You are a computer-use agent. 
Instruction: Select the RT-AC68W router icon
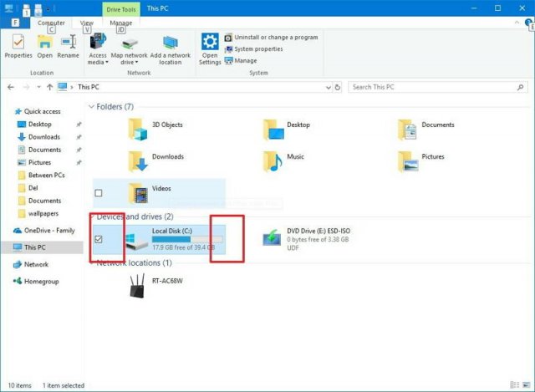coord(137,287)
